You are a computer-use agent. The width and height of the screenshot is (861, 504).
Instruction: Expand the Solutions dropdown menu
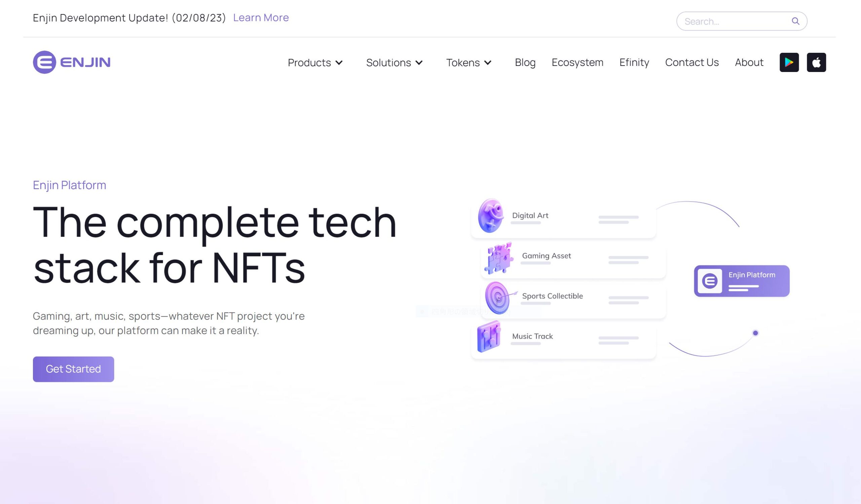click(394, 62)
